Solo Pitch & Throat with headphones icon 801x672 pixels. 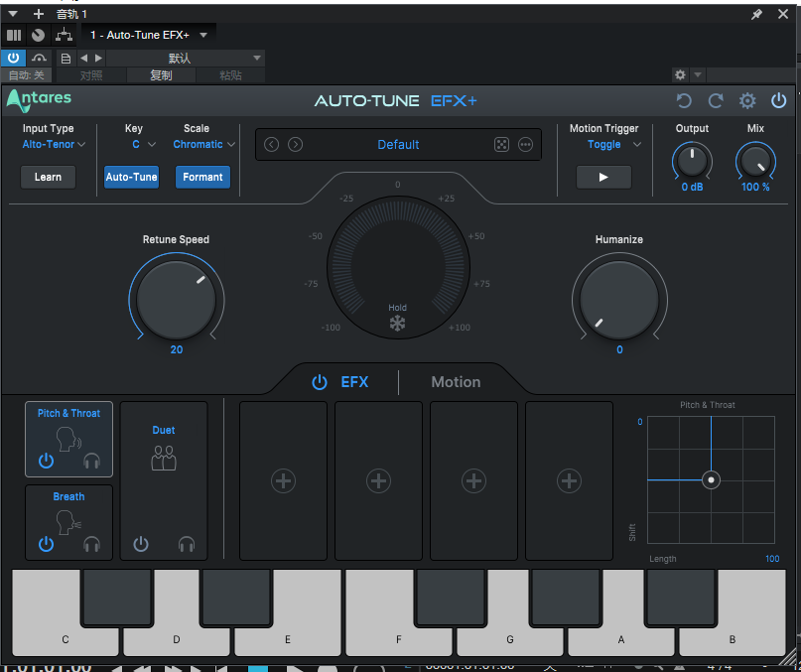point(92,461)
